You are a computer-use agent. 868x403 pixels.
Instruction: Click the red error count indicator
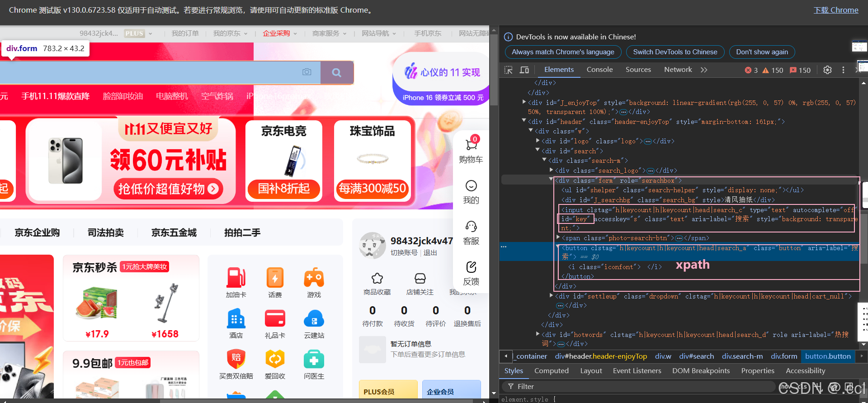pyautogui.click(x=751, y=70)
